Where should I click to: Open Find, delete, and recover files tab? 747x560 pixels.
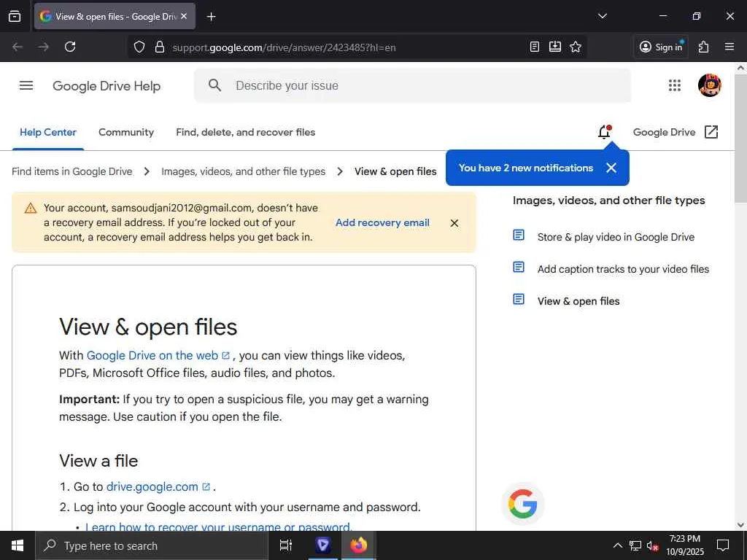[x=245, y=133]
